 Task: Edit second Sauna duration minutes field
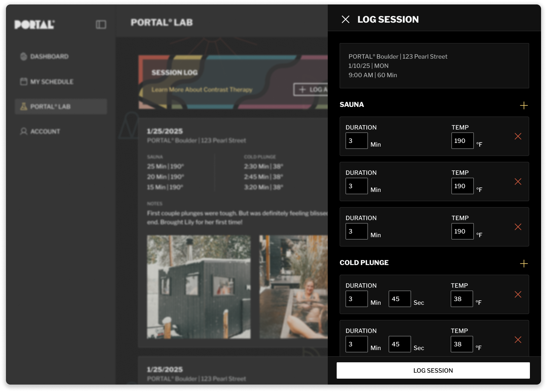pos(357,186)
